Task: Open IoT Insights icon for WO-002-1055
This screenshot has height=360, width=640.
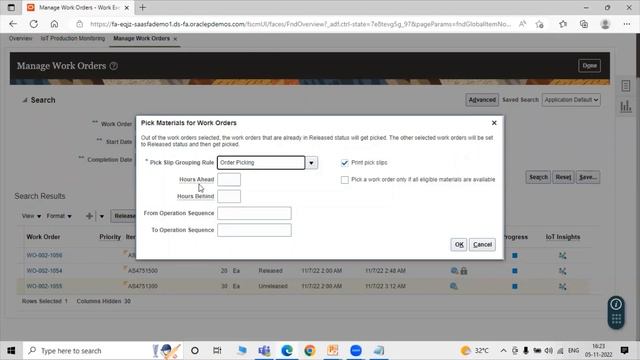Action: coord(562,287)
